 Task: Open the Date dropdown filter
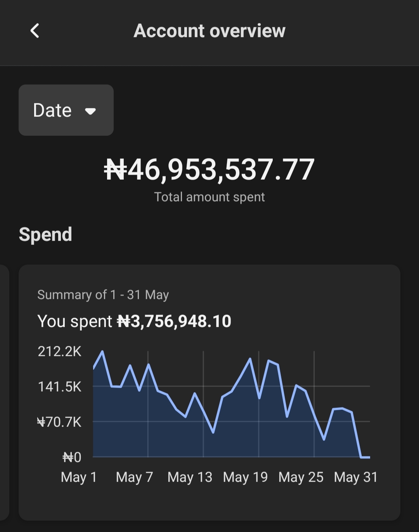pos(66,110)
